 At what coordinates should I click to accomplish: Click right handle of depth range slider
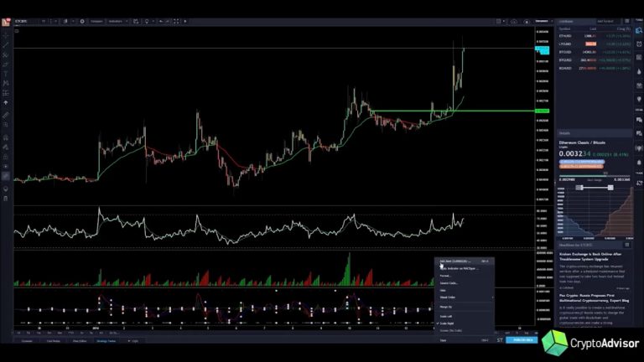click(610, 188)
